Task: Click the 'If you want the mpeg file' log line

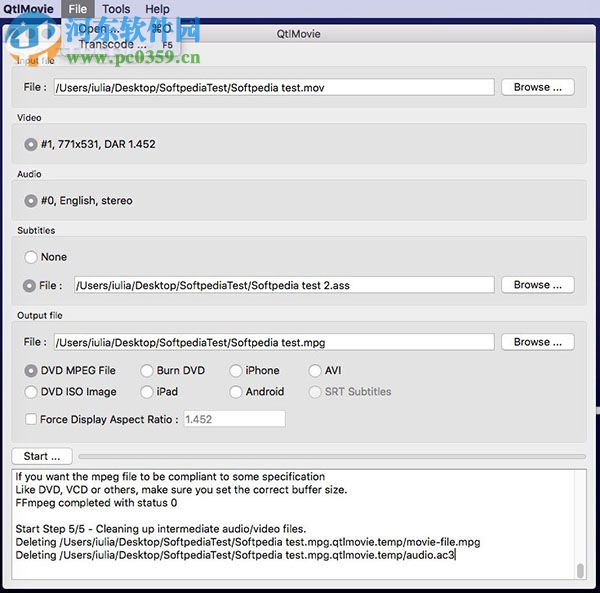Action: pyautogui.click(x=170, y=477)
